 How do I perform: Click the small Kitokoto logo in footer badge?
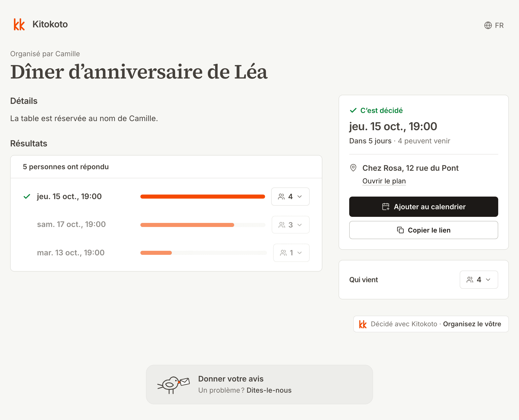coord(363,324)
